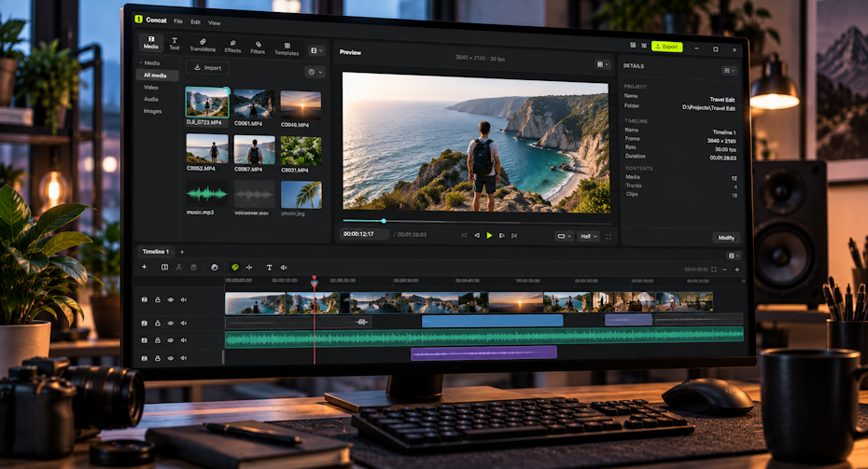The image size is (868, 469).
Task: Select the move arrows tool
Action: (x=249, y=267)
